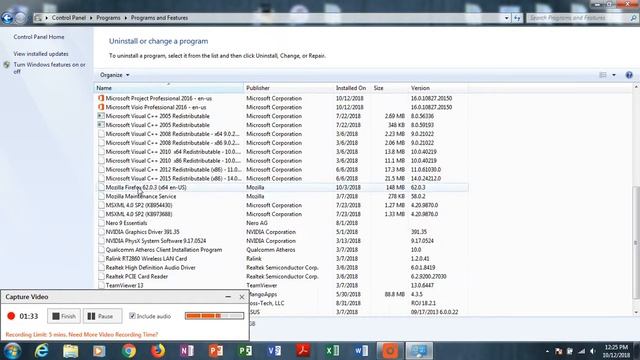Click the taskbar clock showing 12:25 PM

tap(616, 351)
